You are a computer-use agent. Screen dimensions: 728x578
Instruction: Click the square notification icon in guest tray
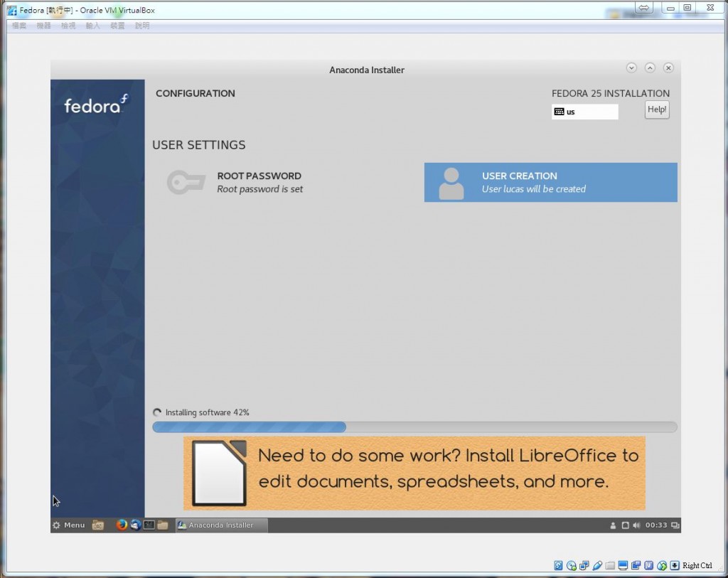click(x=625, y=525)
